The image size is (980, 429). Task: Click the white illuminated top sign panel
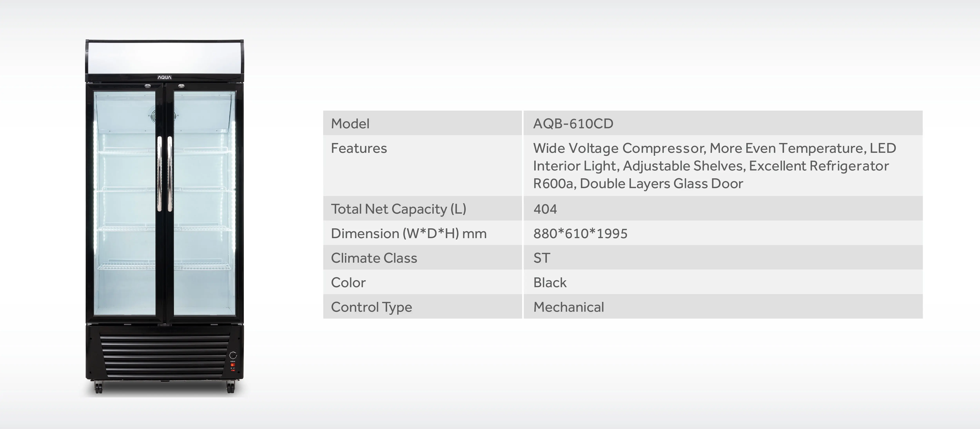pos(164,57)
